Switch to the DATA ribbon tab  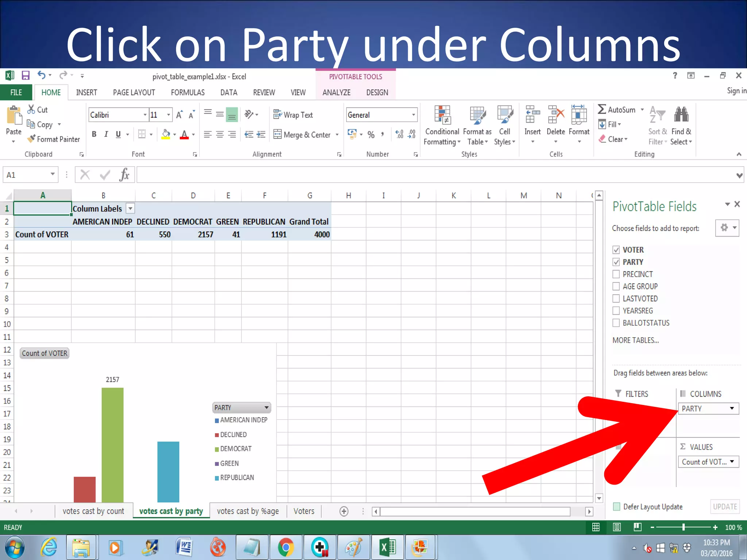[229, 93]
